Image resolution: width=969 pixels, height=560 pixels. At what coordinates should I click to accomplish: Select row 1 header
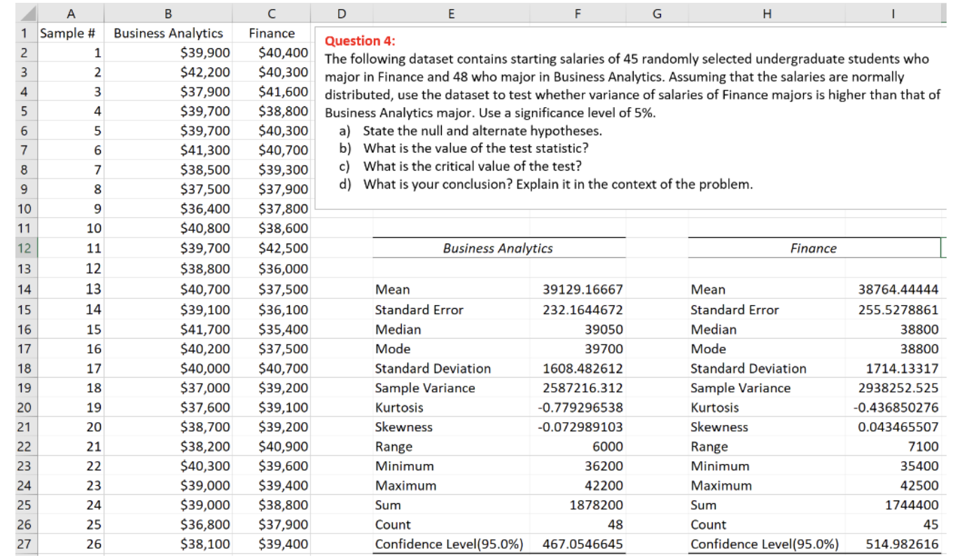click(x=25, y=33)
